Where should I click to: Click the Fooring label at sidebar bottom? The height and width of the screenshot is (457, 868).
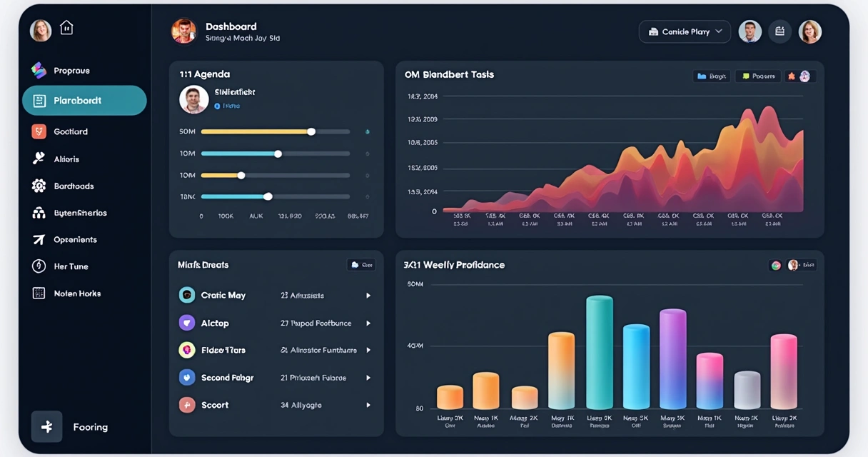pos(90,427)
